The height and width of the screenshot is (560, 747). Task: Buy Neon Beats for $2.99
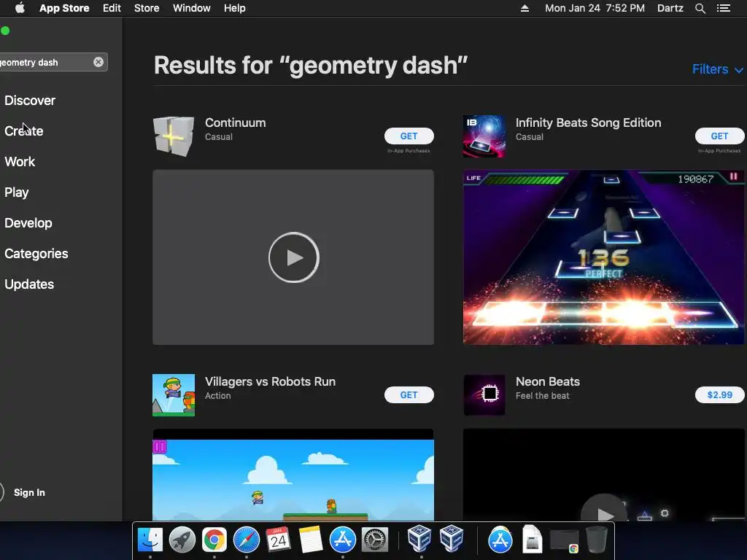719,395
